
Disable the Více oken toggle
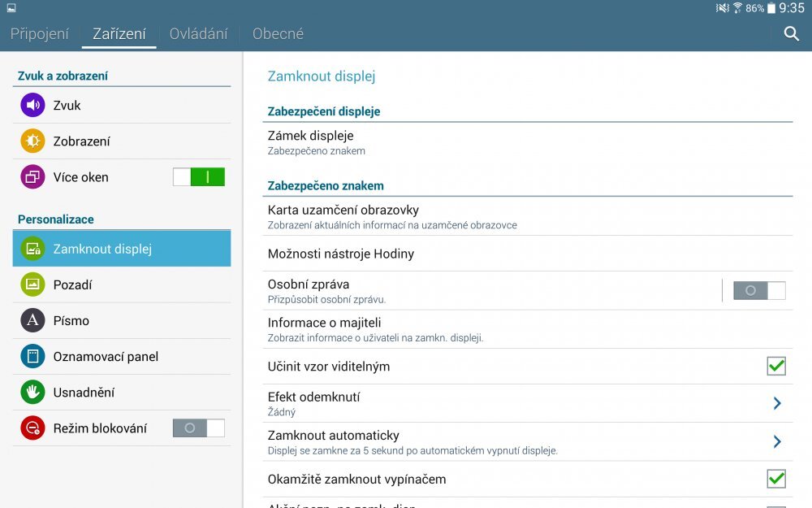pyautogui.click(x=198, y=176)
